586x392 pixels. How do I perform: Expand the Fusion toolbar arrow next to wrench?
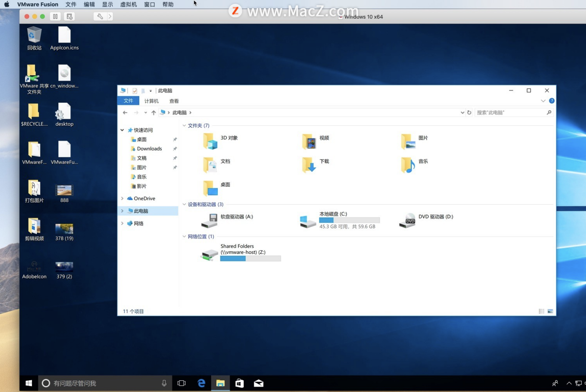click(x=110, y=16)
